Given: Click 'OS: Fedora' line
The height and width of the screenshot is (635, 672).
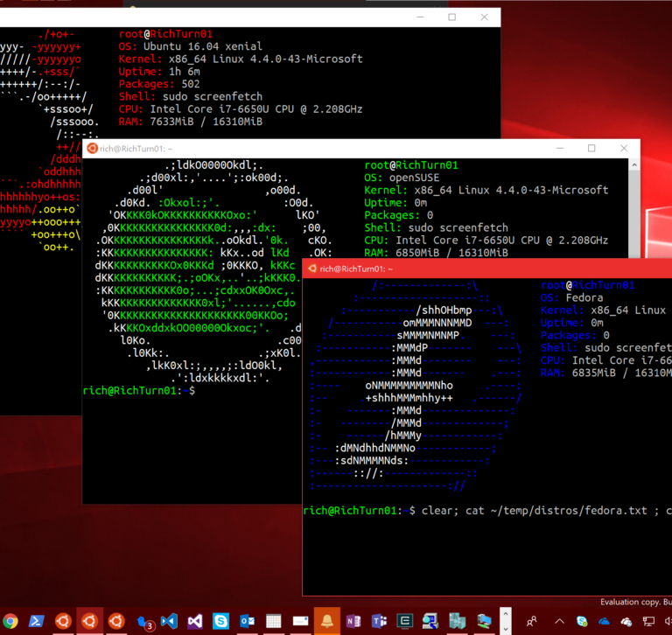Looking at the screenshot, I should (x=571, y=297).
